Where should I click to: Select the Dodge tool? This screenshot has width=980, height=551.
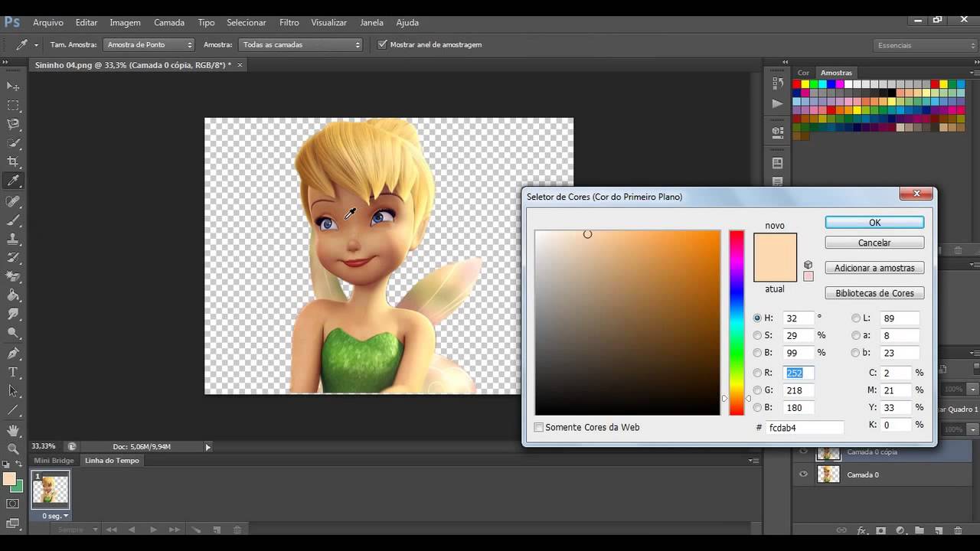click(13, 333)
